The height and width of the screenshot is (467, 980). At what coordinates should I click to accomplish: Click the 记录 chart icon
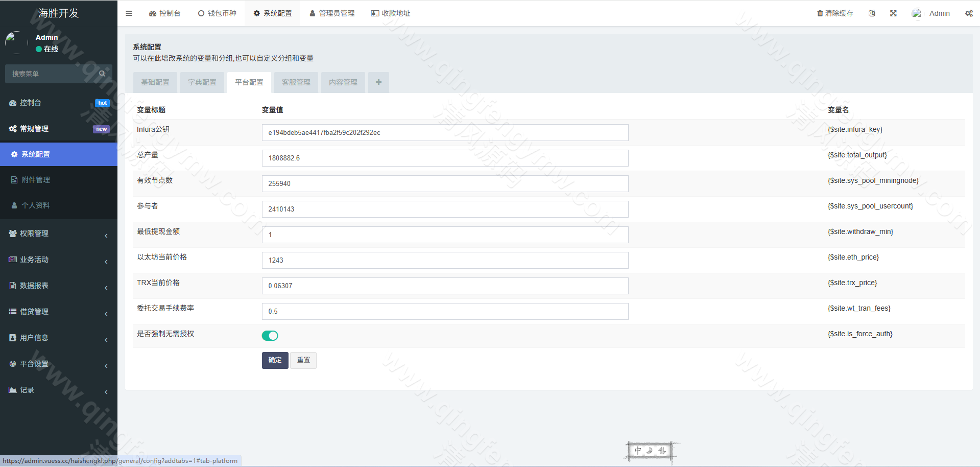[13, 390]
